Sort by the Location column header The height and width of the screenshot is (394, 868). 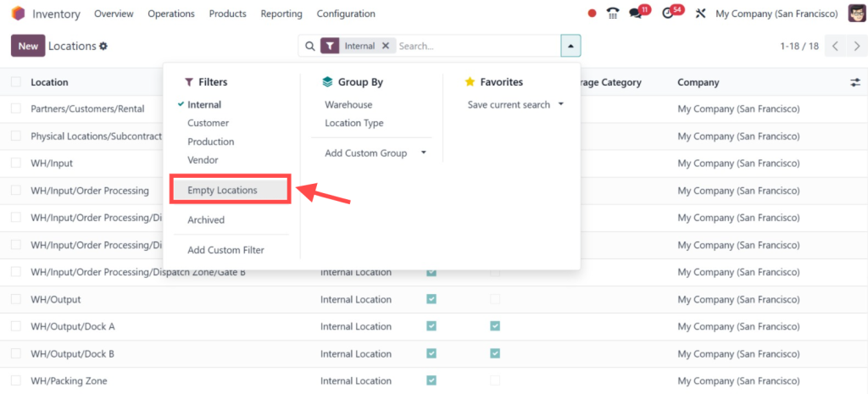pos(49,82)
